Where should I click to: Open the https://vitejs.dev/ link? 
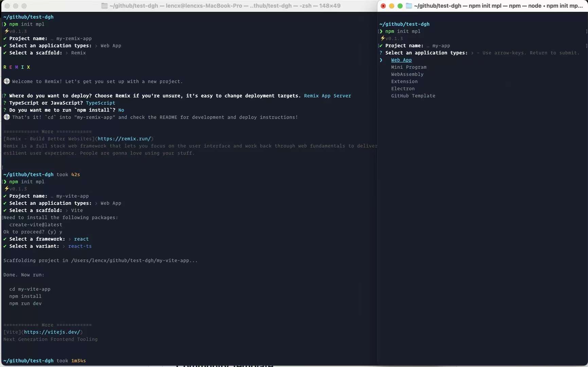pyautogui.click(x=52, y=332)
